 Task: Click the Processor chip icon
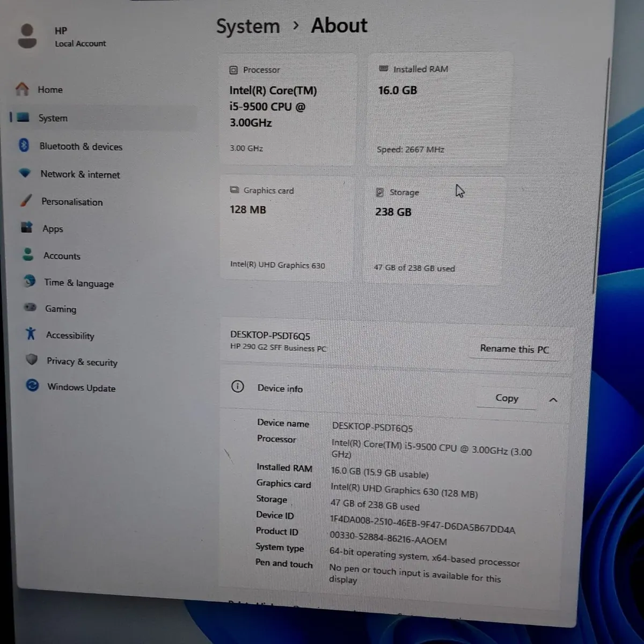[233, 70]
